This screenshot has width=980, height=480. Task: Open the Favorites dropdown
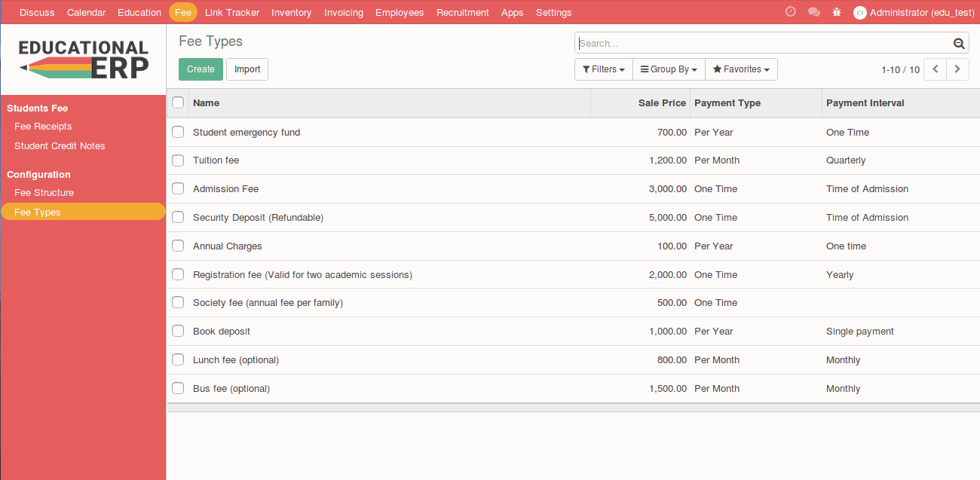741,69
